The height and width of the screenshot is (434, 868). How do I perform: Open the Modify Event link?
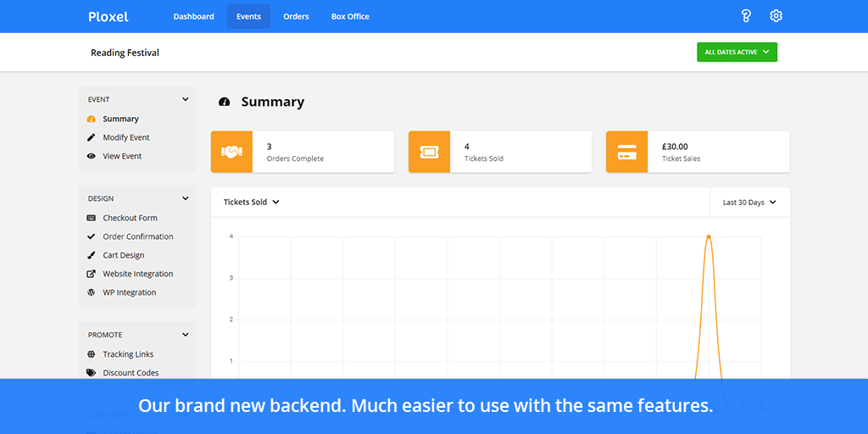(126, 137)
